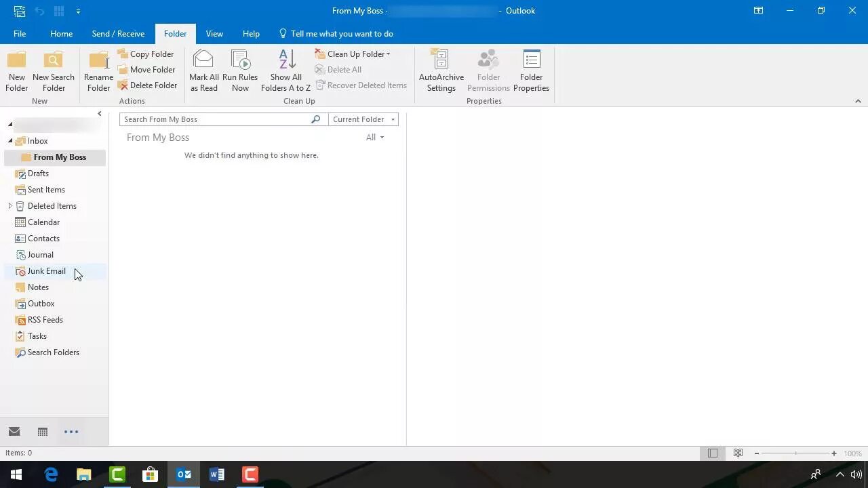Show All Folders A to Z
Screen dimensions: 868x488
point(285,70)
